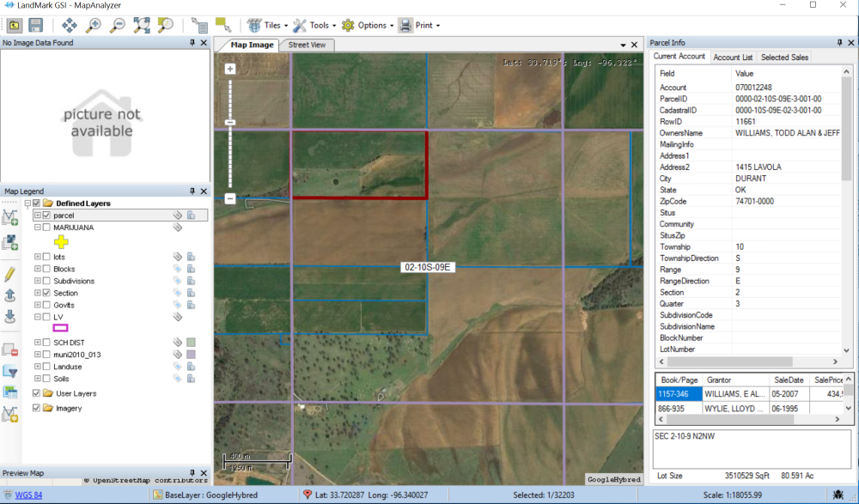Click the filter layer icon in Map Legend
Image resolution: width=859 pixels, height=504 pixels.
[10, 371]
